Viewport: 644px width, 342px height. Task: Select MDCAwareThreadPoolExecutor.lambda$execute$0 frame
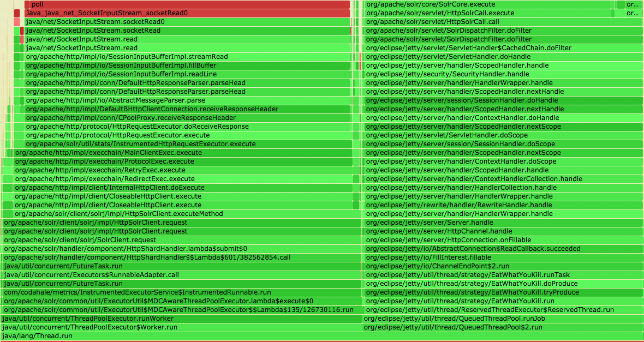(x=182, y=301)
